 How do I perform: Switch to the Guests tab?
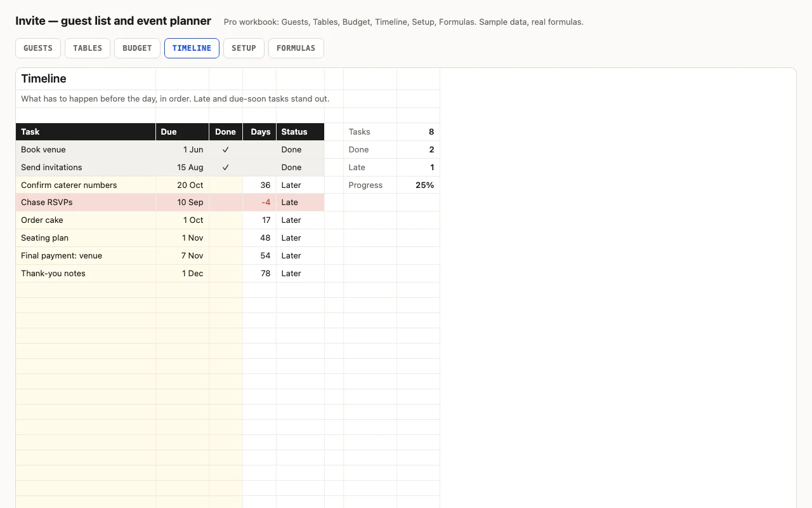[38, 48]
